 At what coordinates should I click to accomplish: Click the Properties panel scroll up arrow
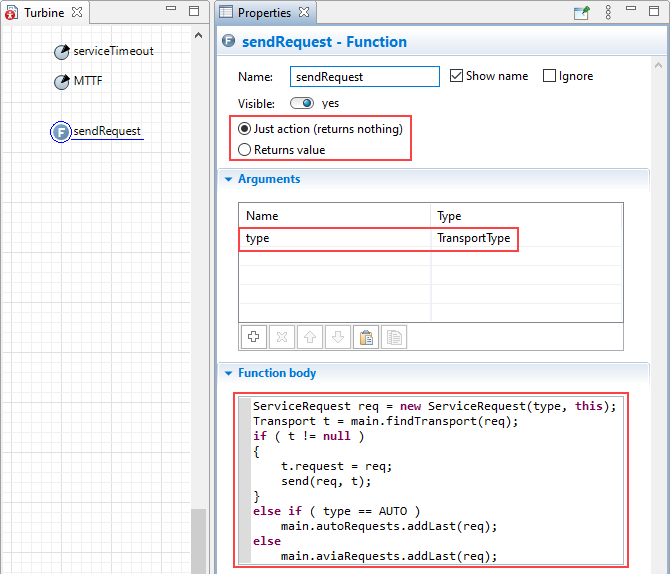pyautogui.click(x=658, y=65)
